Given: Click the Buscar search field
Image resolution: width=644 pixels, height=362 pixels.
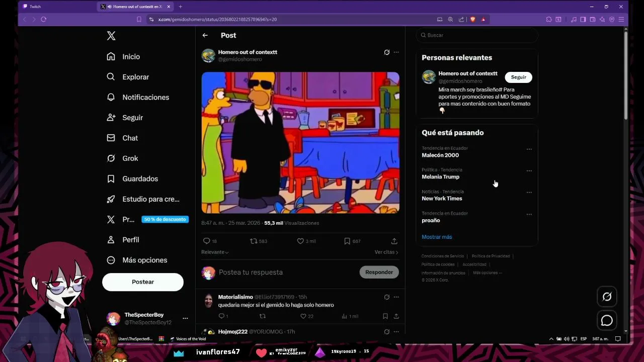Looking at the screenshot, I should [x=477, y=35].
